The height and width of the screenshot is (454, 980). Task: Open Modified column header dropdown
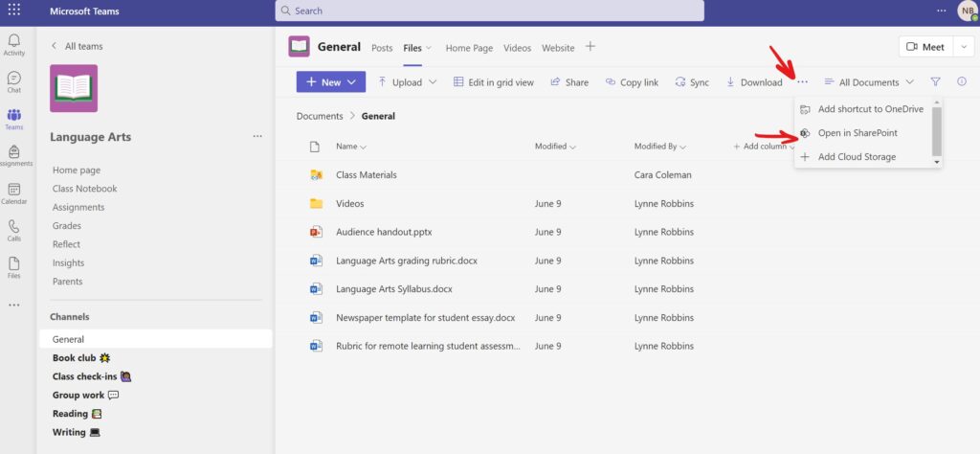pos(555,147)
